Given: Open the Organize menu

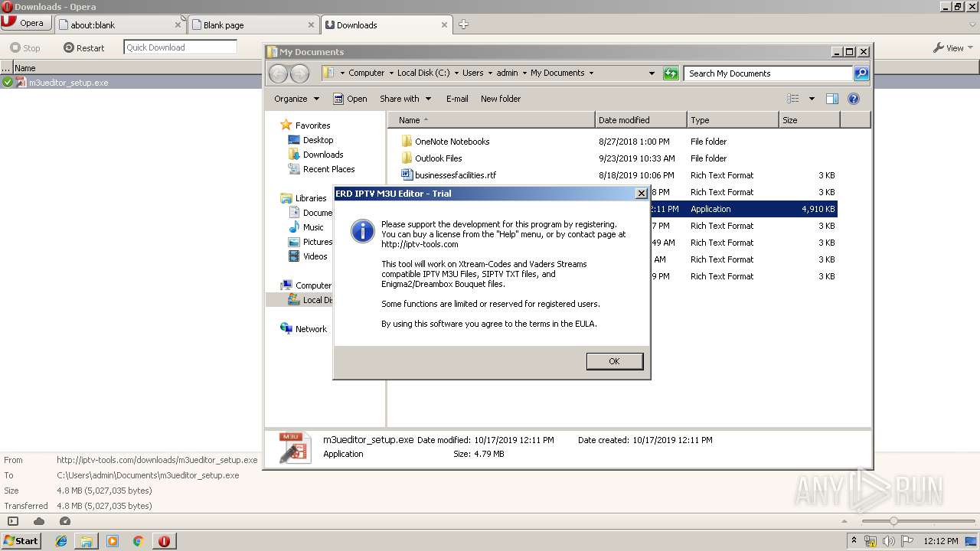Looking at the screenshot, I should point(296,99).
